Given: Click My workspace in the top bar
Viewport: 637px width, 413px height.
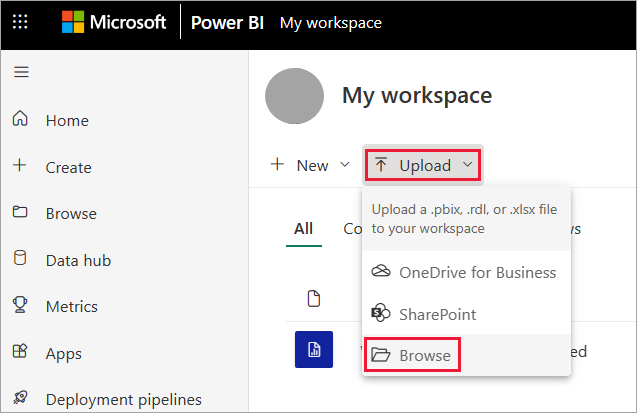Looking at the screenshot, I should tap(331, 23).
